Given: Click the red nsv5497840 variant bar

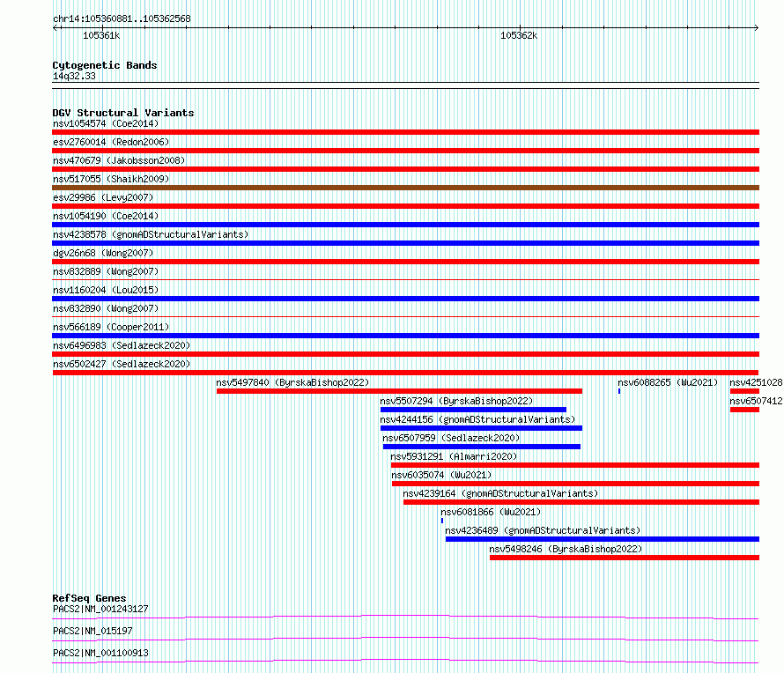Looking at the screenshot, I should pos(400,391).
